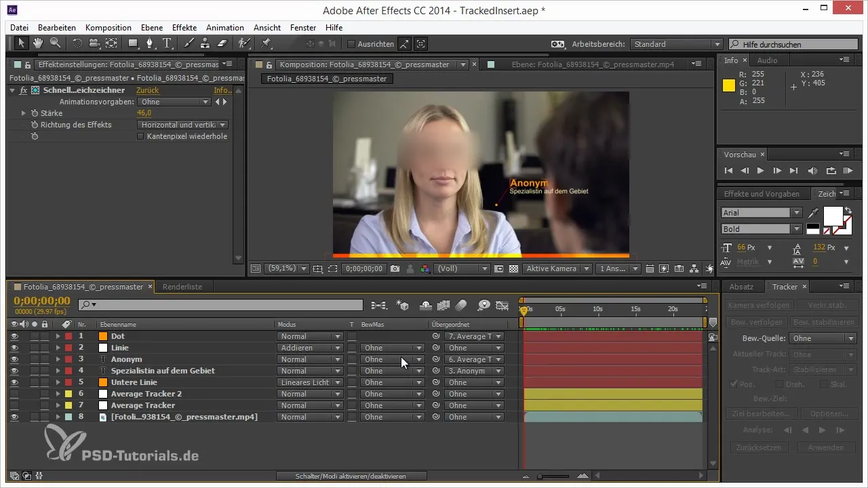868x488 pixels.
Task: Select the Selection arrow tool
Action: tap(21, 43)
